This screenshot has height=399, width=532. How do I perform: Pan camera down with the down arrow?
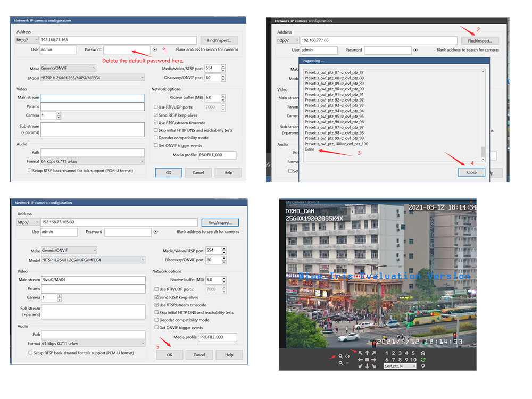pyautogui.click(x=367, y=367)
